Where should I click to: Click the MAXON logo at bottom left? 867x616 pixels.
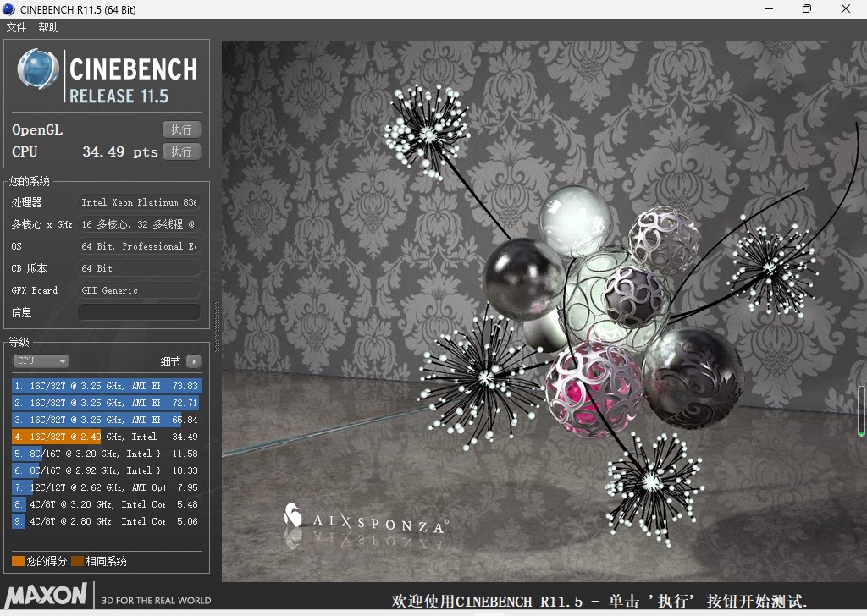click(46, 596)
